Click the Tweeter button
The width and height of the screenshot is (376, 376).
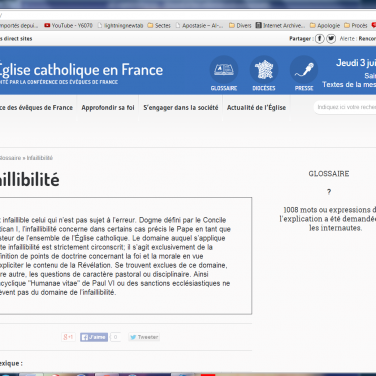pyautogui.click(x=144, y=337)
